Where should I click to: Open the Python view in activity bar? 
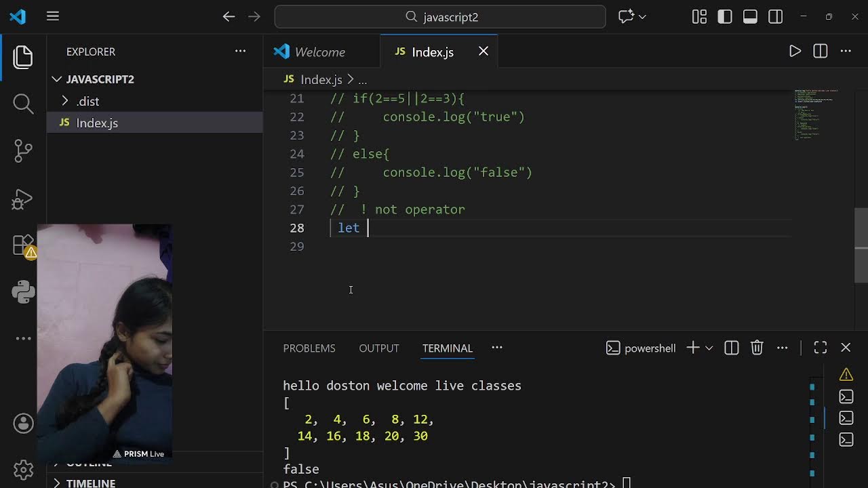23,291
